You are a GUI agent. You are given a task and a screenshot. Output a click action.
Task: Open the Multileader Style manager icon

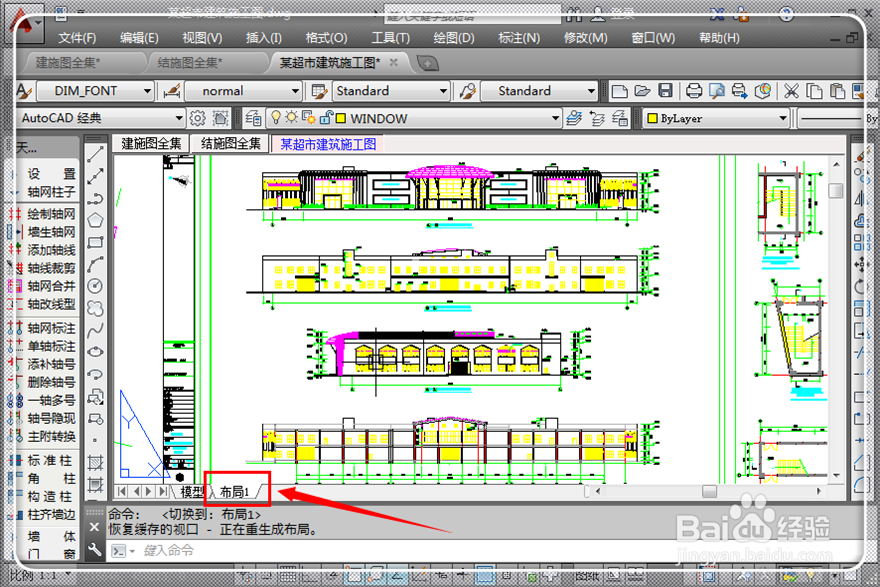(x=468, y=91)
